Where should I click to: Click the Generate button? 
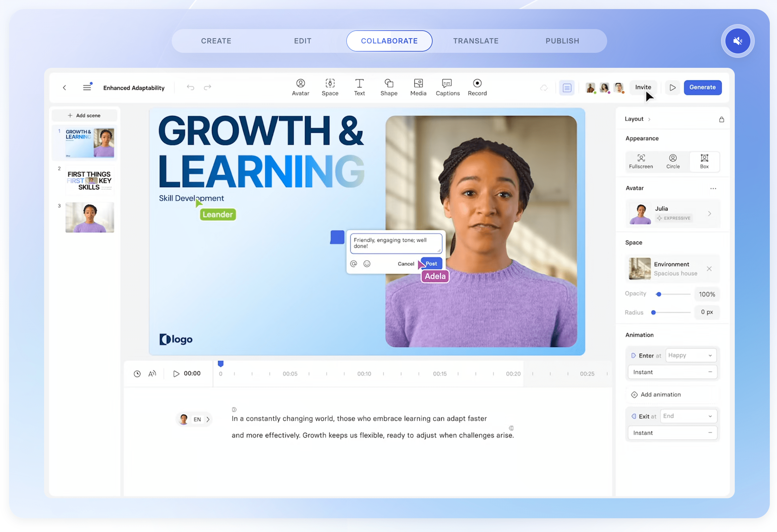702,88
